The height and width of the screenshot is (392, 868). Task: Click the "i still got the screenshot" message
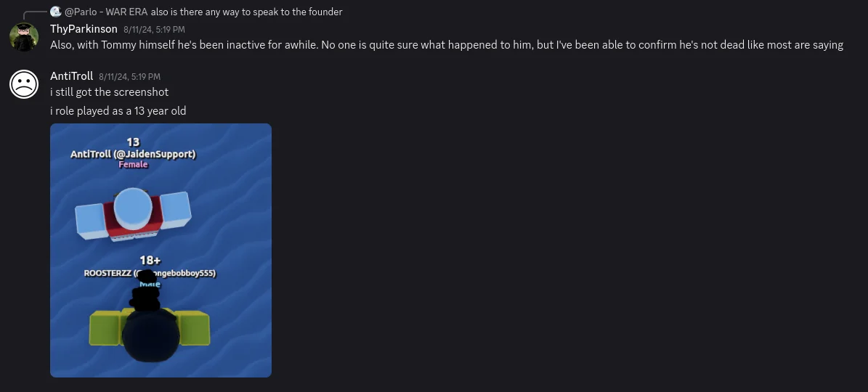(x=109, y=92)
